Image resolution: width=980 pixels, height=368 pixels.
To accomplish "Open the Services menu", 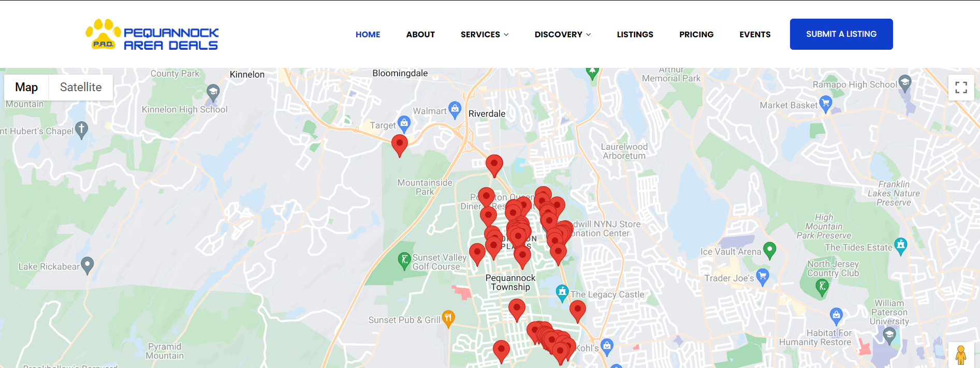I will pyautogui.click(x=480, y=34).
